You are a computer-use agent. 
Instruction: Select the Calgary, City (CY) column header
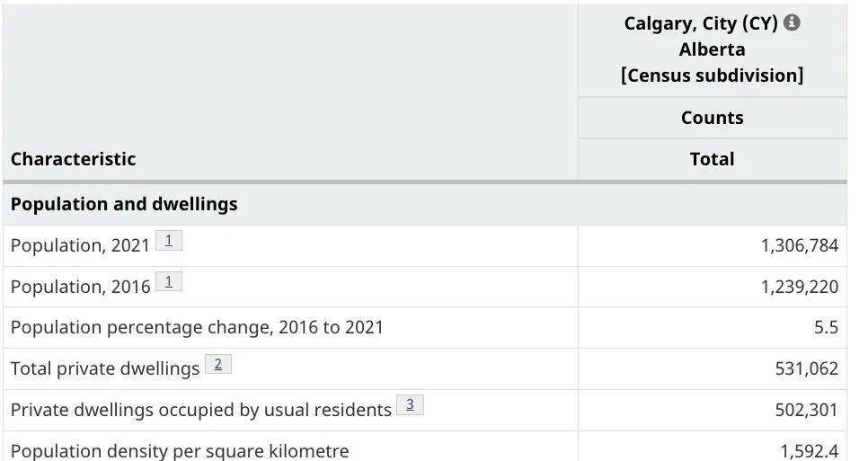(x=712, y=49)
